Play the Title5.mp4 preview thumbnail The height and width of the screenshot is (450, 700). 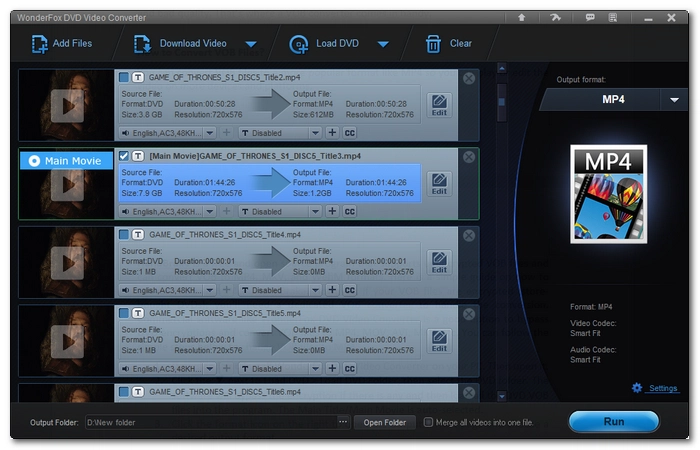click(67, 342)
